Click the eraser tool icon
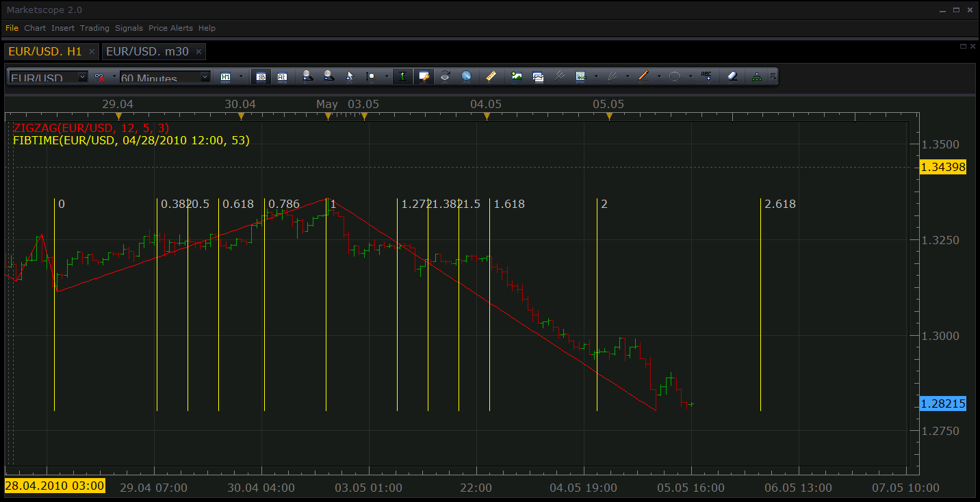The width and height of the screenshot is (980, 502). (732, 77)
